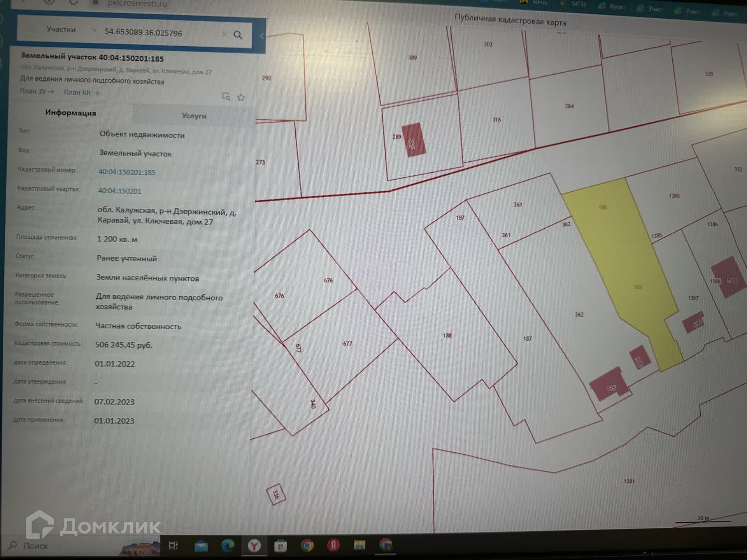Open the Участки search type dropdown
This screenshot has height=560, width=747.
click(94, 30)
